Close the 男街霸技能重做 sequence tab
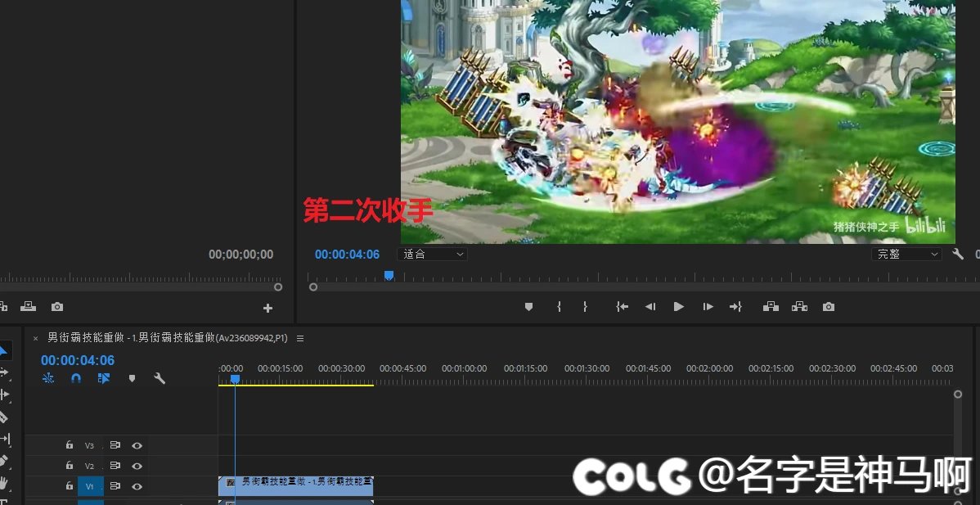 point(36,339)
